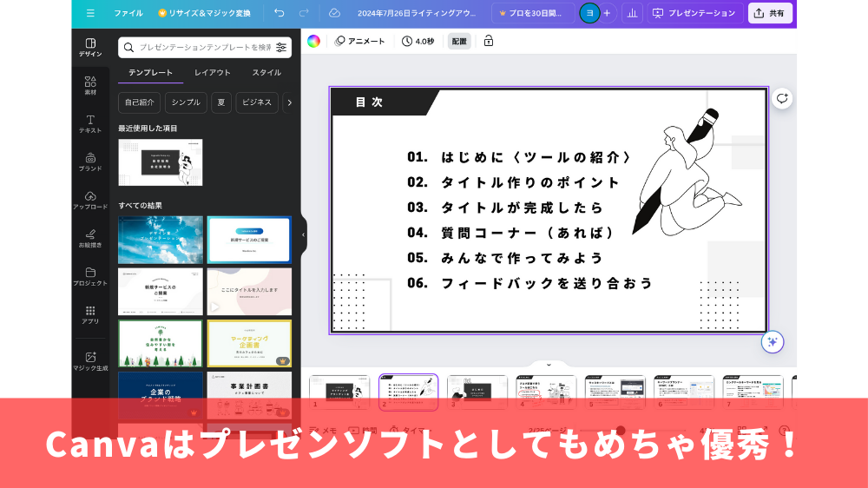Click the 共有 share button
868x488 pixels.
tap(769, 13)
